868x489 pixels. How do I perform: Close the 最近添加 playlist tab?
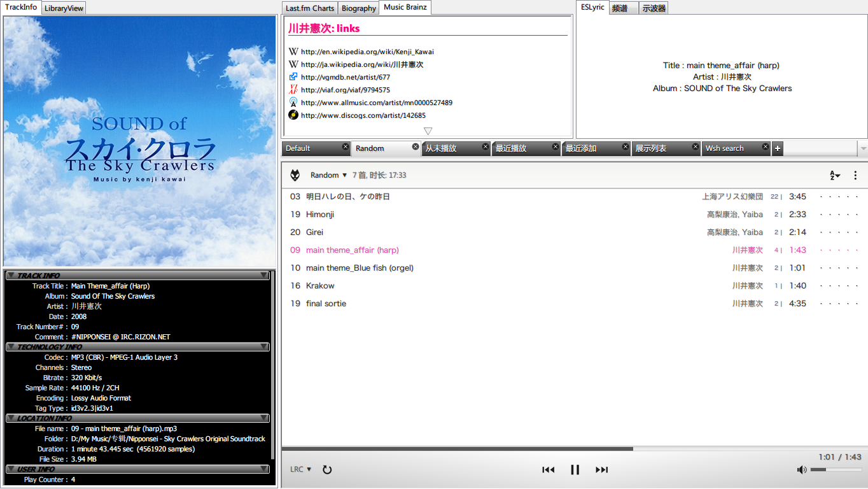626,146
